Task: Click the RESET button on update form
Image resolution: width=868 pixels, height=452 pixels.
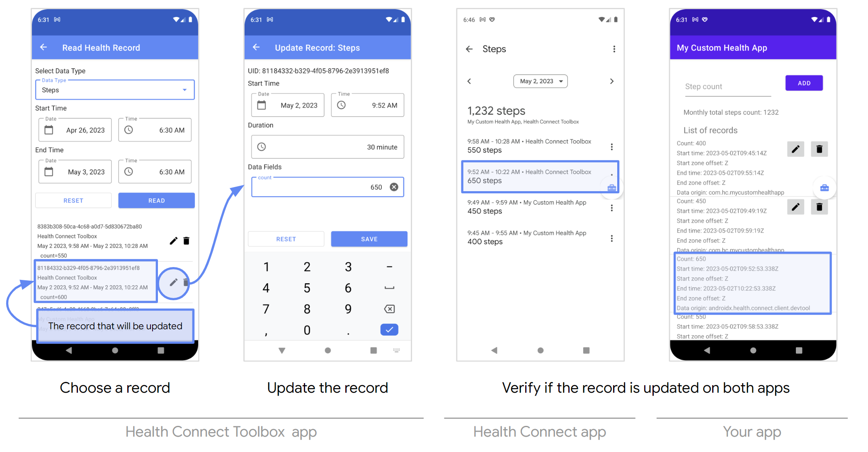Action: point(286,239)
